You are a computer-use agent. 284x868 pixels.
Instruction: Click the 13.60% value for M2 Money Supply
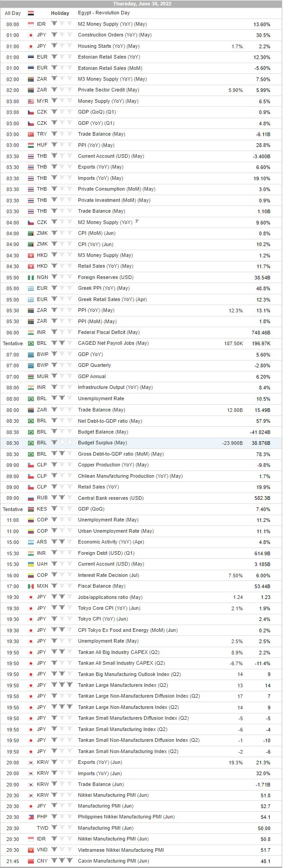point(262,24)
